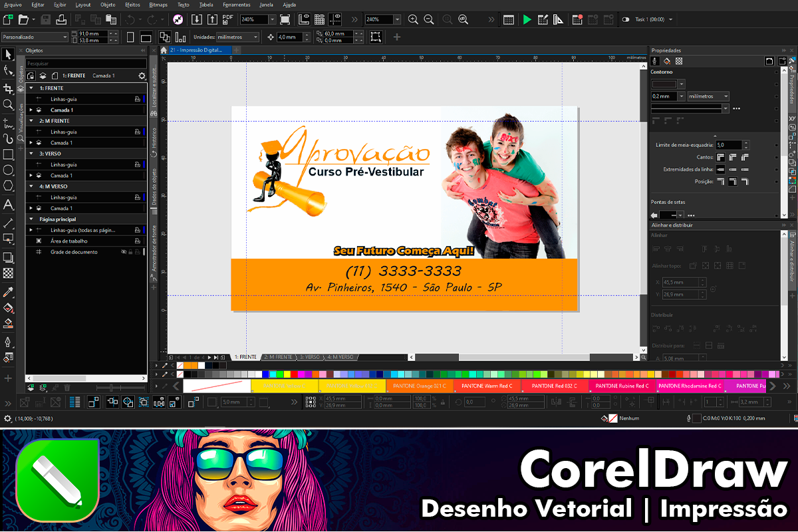Pick PANTONE Rubine Red C swatch

point(622,386)
